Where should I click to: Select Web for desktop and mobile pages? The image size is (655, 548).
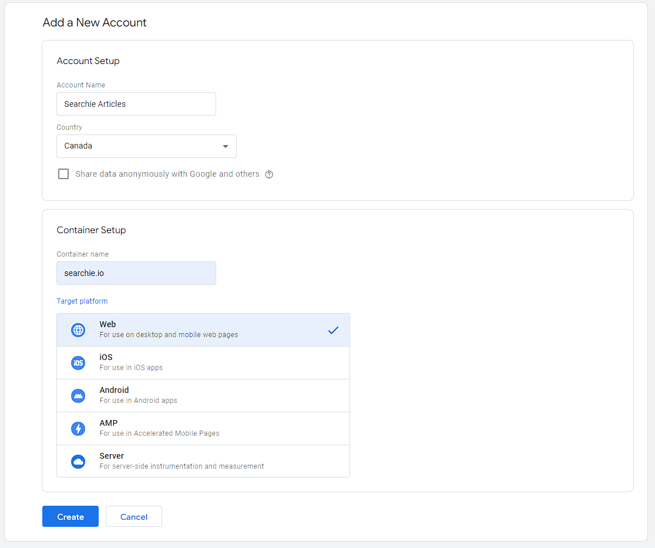(x=203, y=330)
